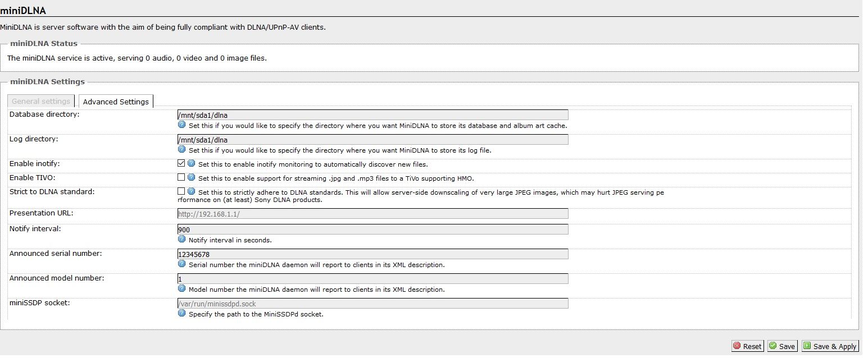The height and width of the screenshot is (358, 868).
Task: Click the 'Notify interval:' label
Action: click(35, 228)
